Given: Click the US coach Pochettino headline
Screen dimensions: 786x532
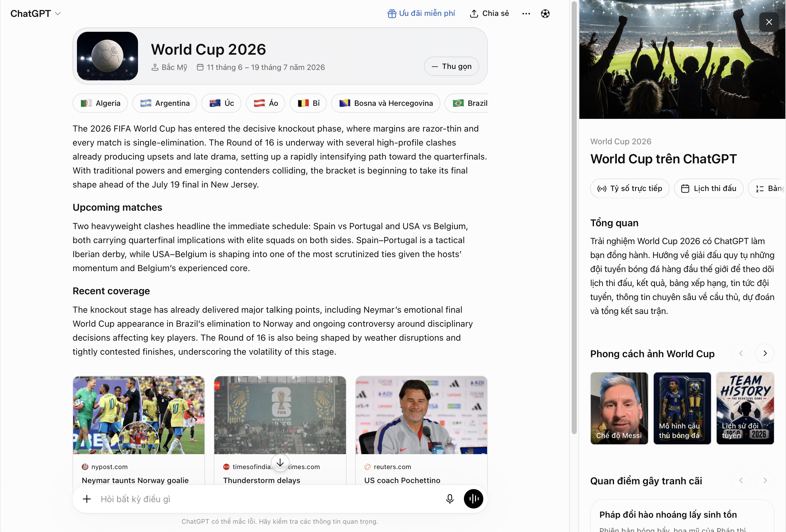Looking at the screenshot, I should click(402, 480).
